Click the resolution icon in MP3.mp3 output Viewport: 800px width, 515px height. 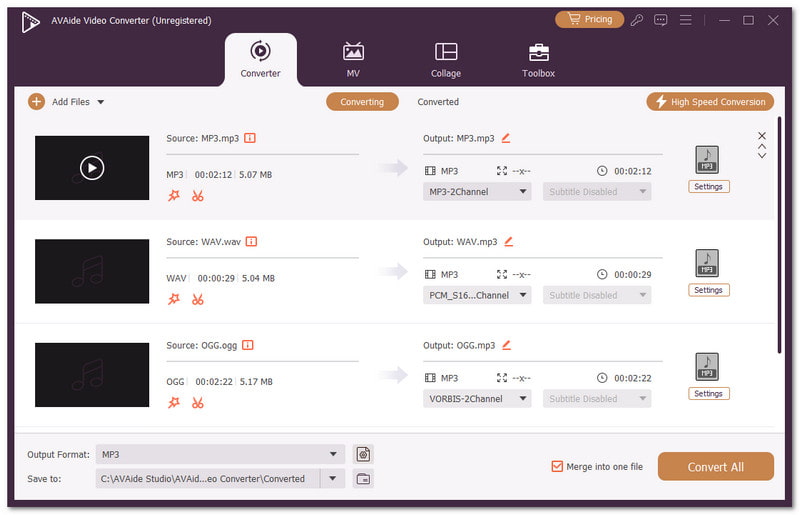[x=502, y=171]
